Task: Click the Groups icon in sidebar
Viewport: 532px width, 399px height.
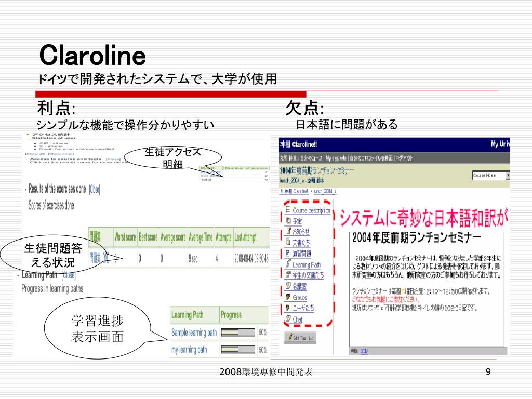Action: tap(288, 297)
